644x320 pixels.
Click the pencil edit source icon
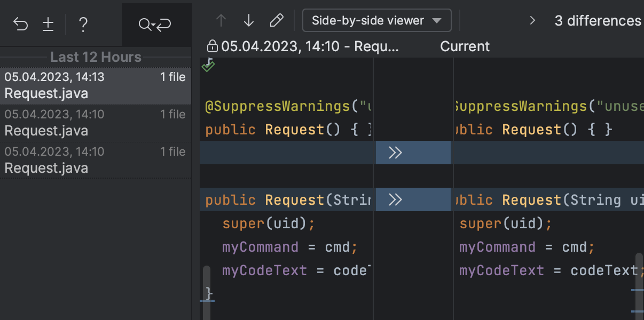coord(276,21)
